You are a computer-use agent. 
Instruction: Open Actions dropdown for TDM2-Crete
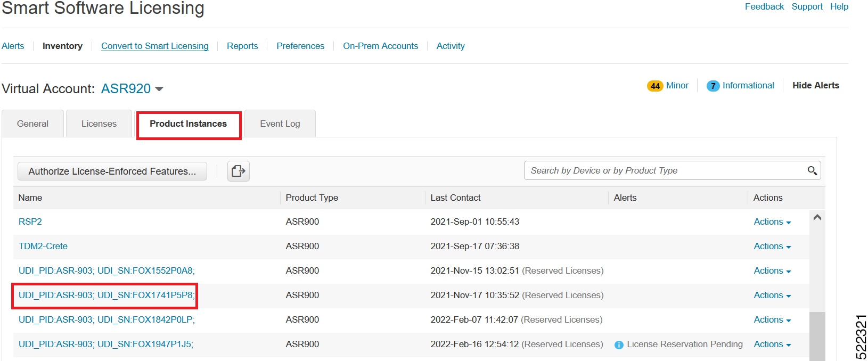click(772, 247)
